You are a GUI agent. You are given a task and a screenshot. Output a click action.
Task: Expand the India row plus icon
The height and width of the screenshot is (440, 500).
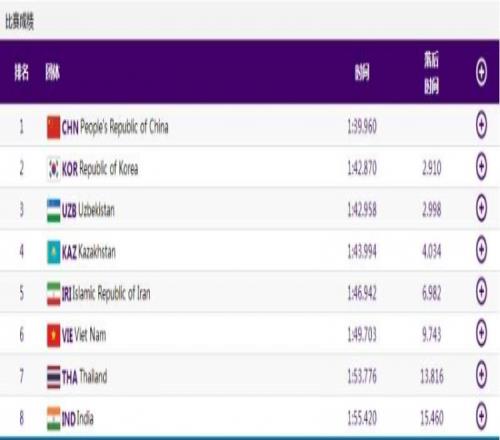[x=481, y=416]
